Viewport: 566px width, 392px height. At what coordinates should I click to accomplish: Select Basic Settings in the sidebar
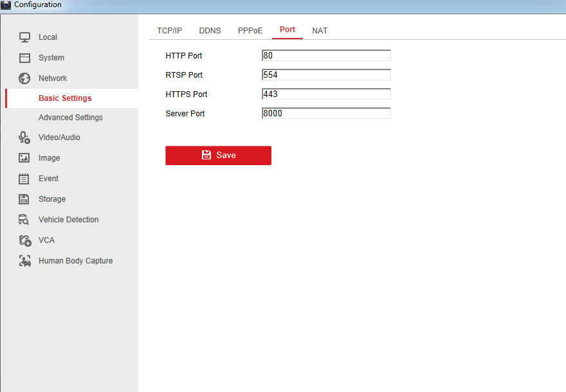(x=65, y=98)
